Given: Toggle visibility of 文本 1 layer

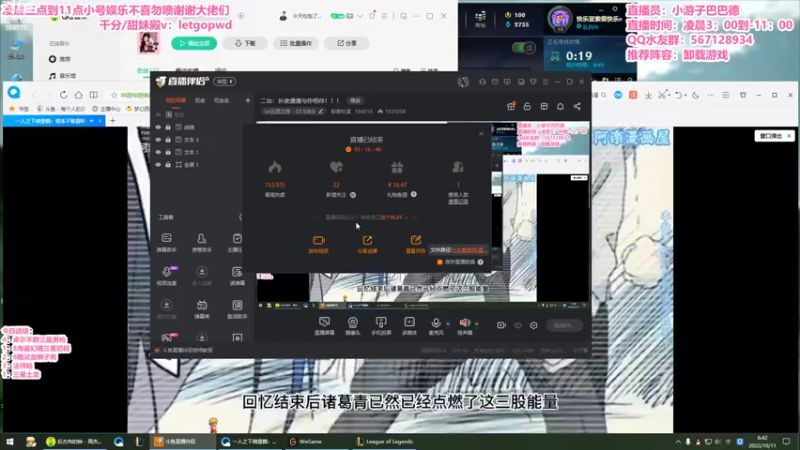Looking at the screenshot, I should tap(158, 152).
